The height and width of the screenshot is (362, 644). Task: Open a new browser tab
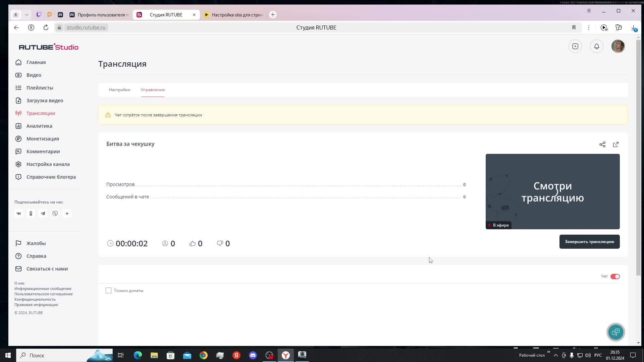click(x=273, y=15)
